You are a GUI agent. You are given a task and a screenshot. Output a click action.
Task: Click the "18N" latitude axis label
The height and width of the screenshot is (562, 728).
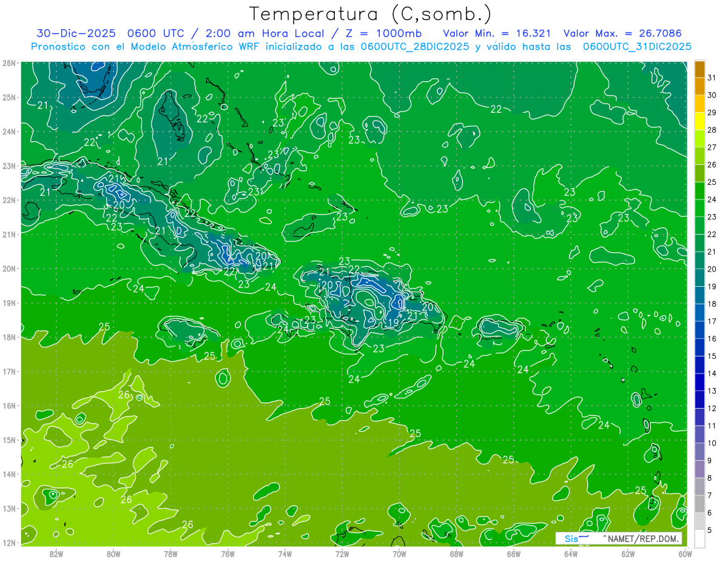pos(9,337)
